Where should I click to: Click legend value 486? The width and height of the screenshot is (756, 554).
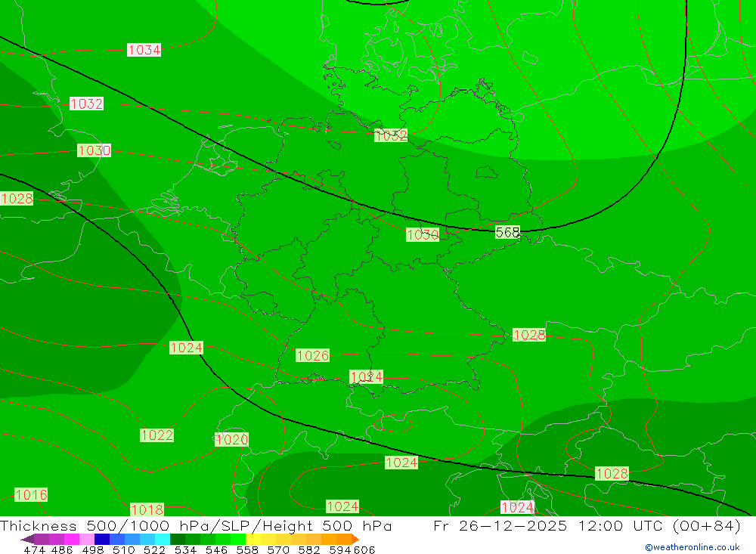click(x=62, y=549)
